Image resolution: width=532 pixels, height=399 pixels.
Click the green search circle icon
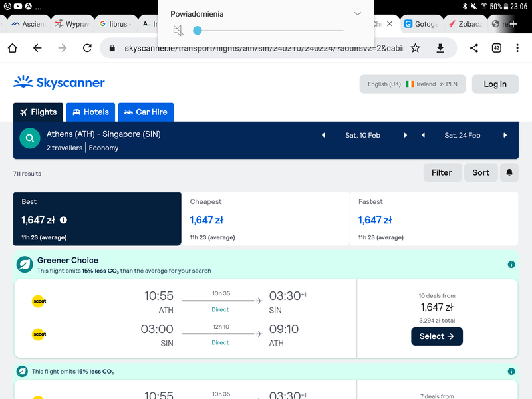[x=30, y=138]
